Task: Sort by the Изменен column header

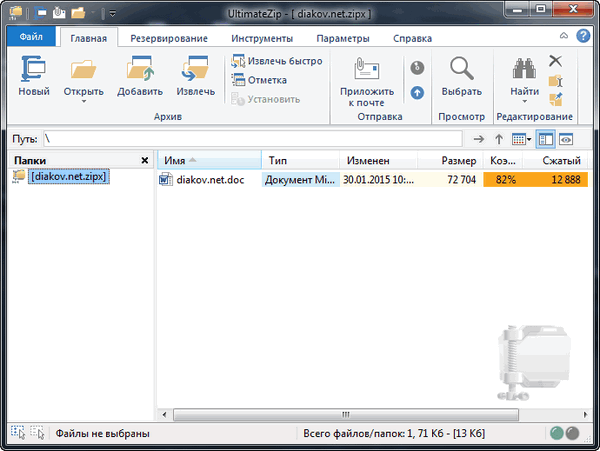Action: pyautogui.click(x=378, y=160)
